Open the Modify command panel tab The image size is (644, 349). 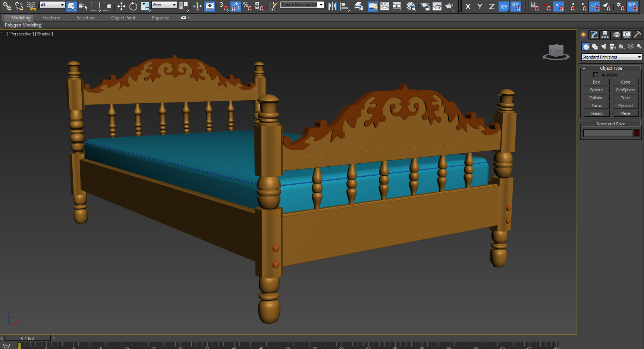tap(594, 35)
